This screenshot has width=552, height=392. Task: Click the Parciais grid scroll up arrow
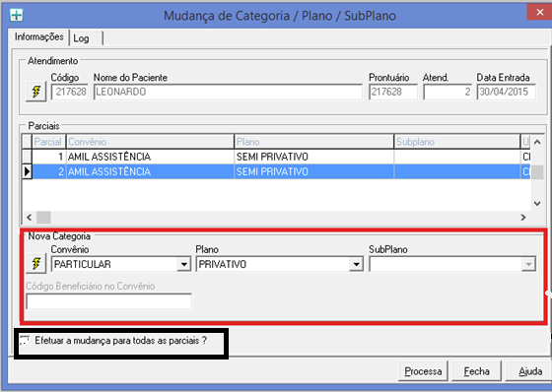click(537, 142)
